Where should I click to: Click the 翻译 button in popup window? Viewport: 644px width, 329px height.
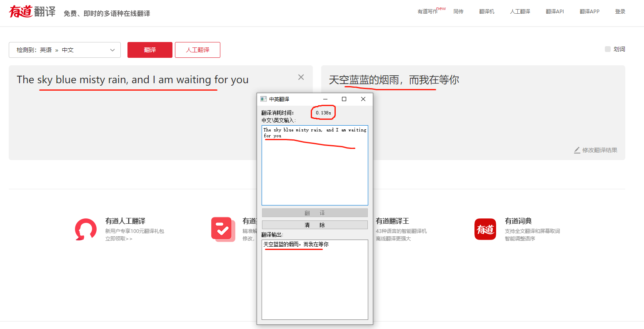coord(315,213)
